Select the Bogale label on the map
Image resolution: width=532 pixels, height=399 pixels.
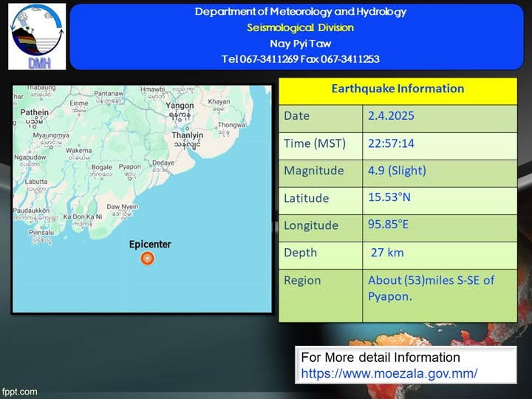click(x=100, y=167)
